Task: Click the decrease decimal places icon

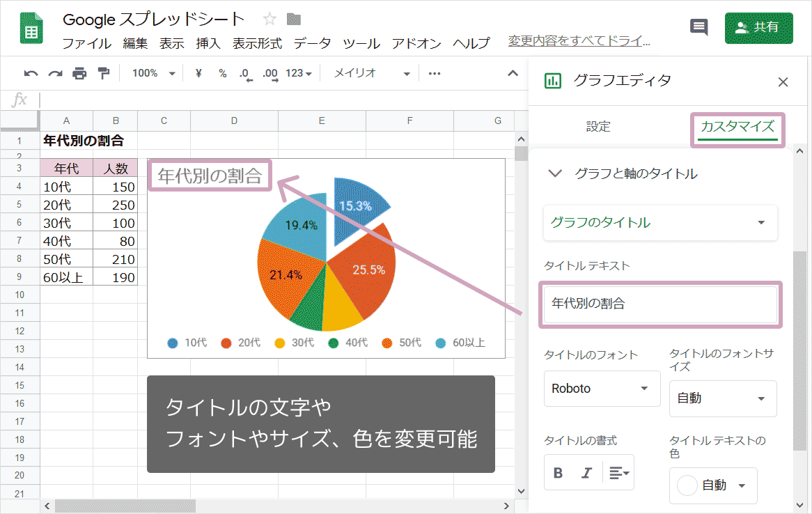Action: 245,73
